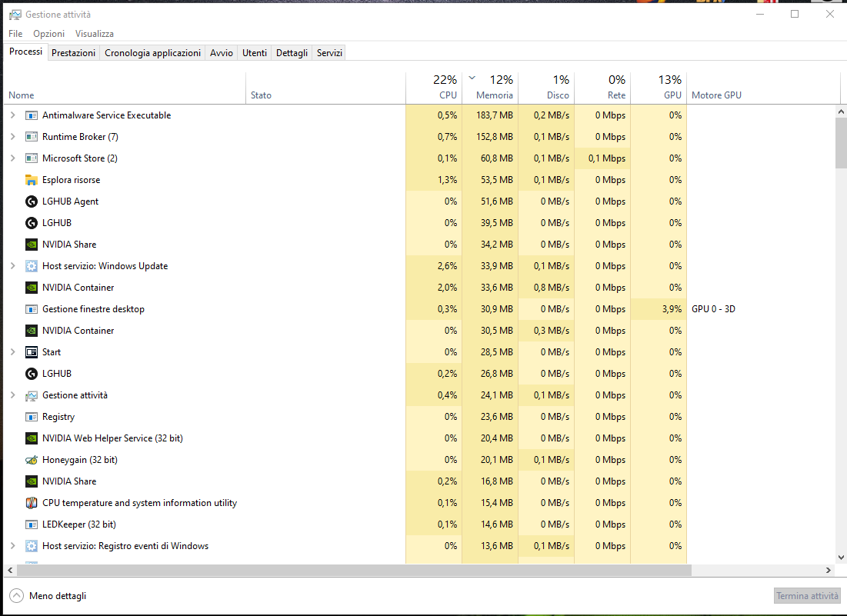The width and height of the screenshot is (847, 616).
Task: Click the Start process icon
Action: [32, 352]
